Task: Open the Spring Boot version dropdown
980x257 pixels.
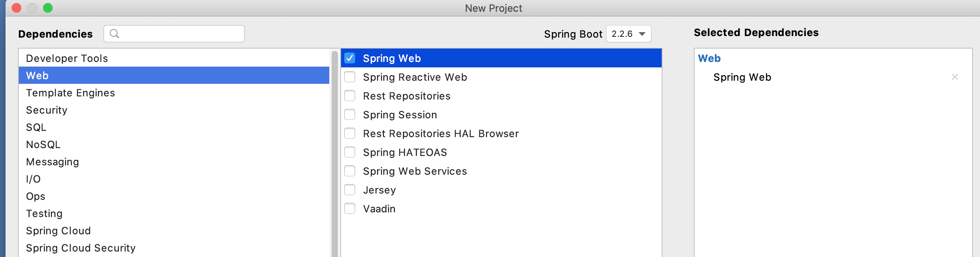Action: click(x=628, y=34)
